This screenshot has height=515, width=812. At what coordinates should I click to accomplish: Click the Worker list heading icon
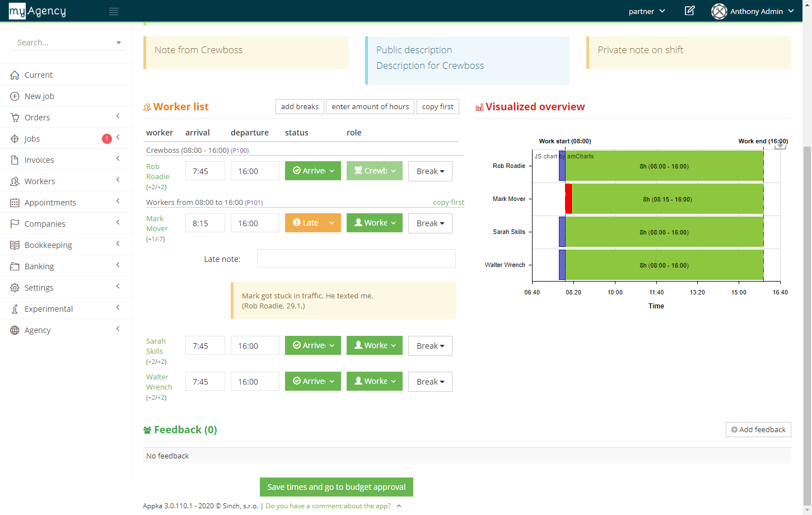pyautogui.click(x=147, y=107)
